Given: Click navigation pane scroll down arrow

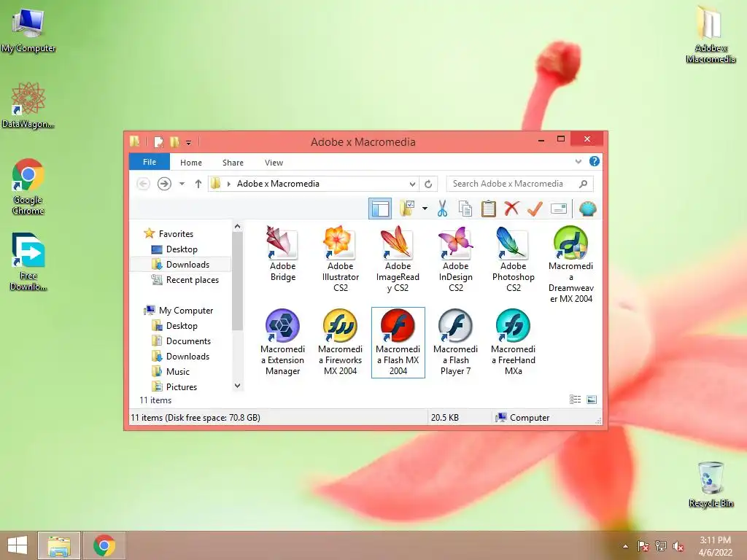Looking at the screenshot, I should pos(237,386).
